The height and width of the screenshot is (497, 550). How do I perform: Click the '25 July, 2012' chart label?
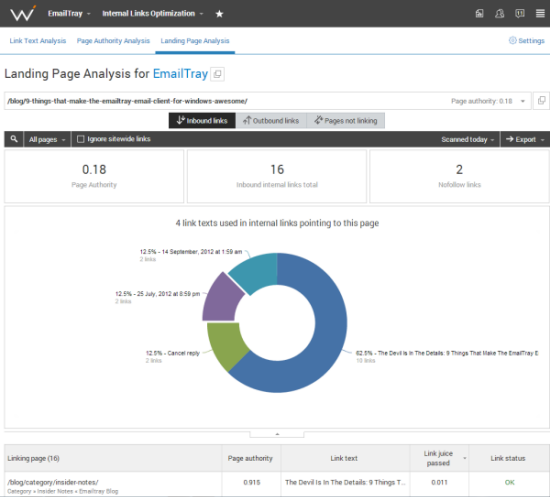[157, 294]
